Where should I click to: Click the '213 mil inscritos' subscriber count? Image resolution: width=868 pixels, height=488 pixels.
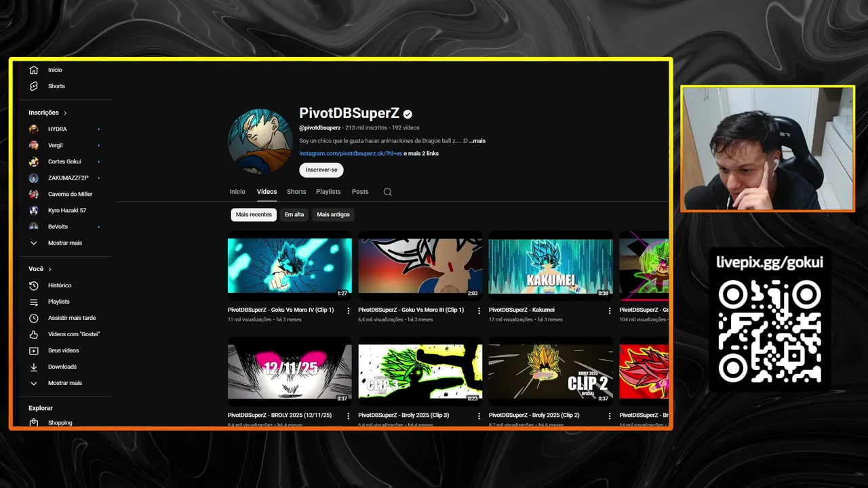pos(366,127)
